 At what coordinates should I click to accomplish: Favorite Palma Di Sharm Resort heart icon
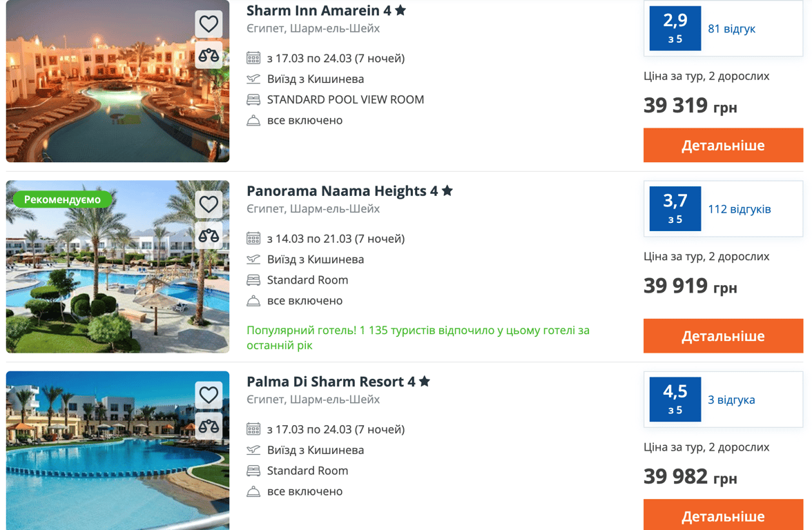[x=209, y=395]
